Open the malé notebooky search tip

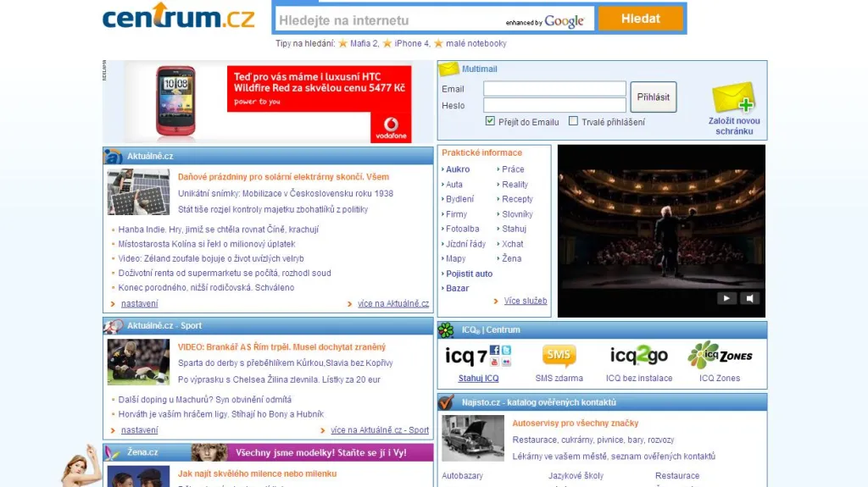coord(476,43)
